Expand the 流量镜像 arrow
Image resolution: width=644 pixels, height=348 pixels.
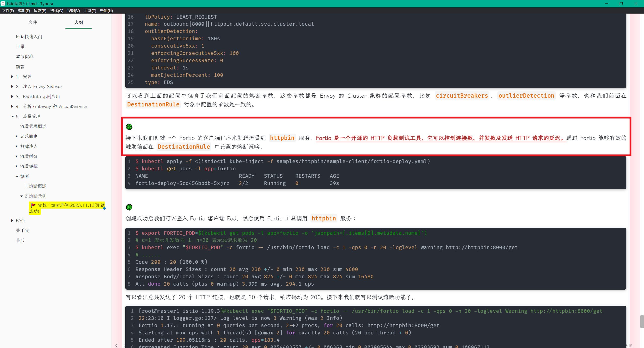[17, 166]
